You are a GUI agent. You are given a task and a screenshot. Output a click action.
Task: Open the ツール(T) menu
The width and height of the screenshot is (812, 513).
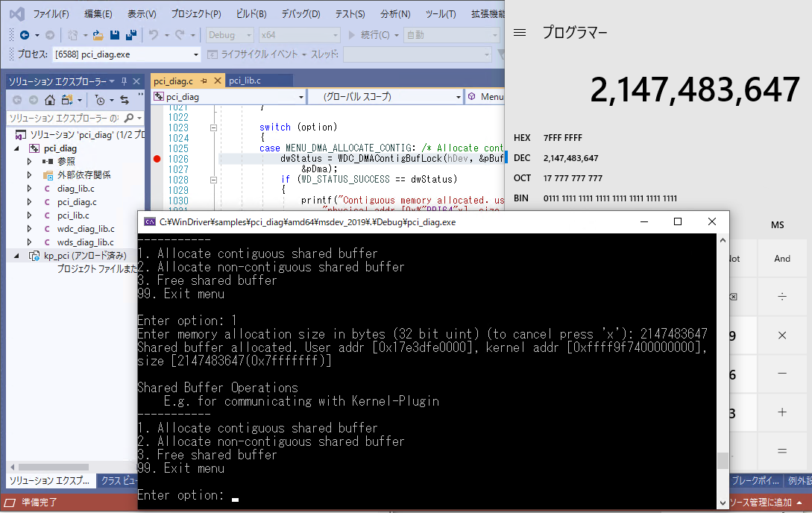coord(441,14)
